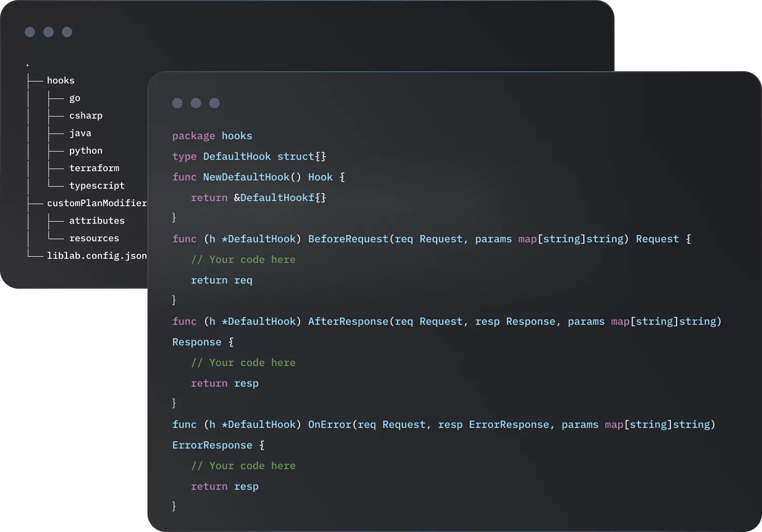Click the NewDefaultHook function name in code

pyautogui.click(x=246, y=177)
